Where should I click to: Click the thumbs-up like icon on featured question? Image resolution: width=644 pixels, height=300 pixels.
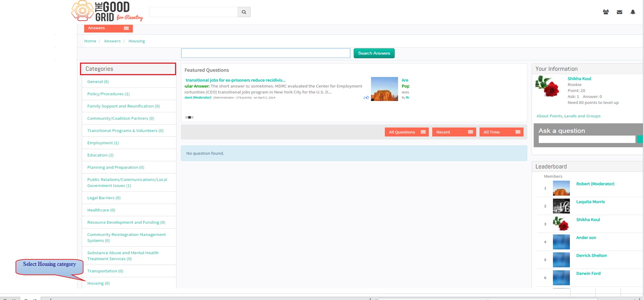pos(367,97)
